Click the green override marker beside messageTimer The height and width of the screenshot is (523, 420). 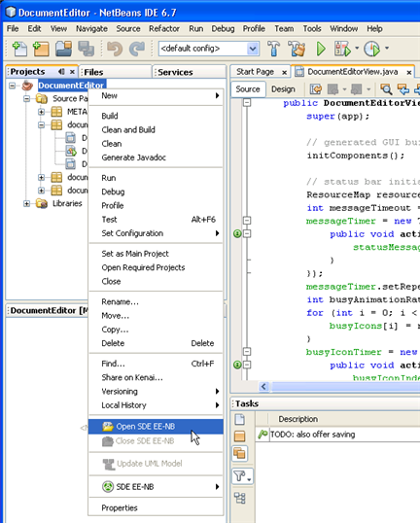[x=237, y=234]
